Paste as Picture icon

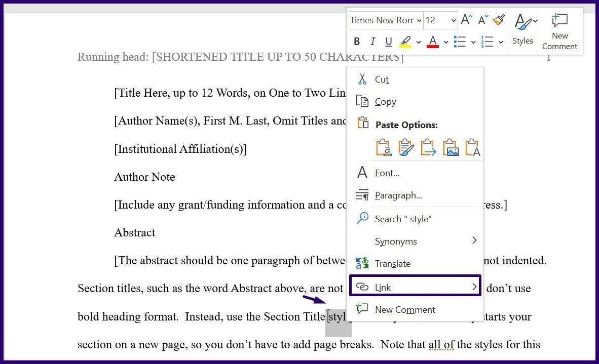click(x=451, y=147)
